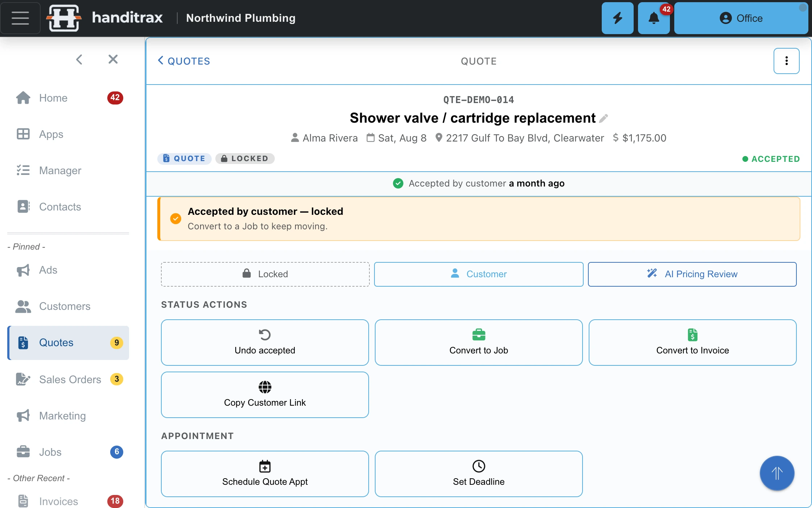Edit quote title with pencil icon
812x508 pixels.
pyautogui.click(x=604, y=118)
